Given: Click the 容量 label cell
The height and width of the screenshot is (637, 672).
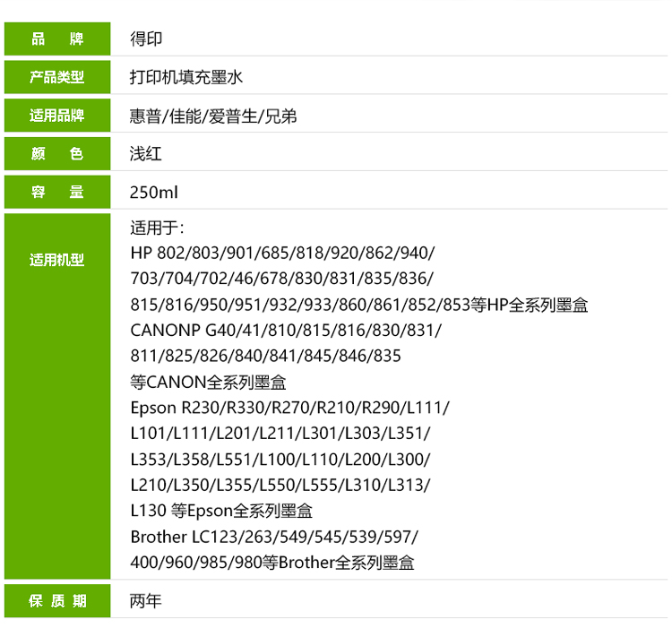Looking at the screenshot, I should 57,192.
